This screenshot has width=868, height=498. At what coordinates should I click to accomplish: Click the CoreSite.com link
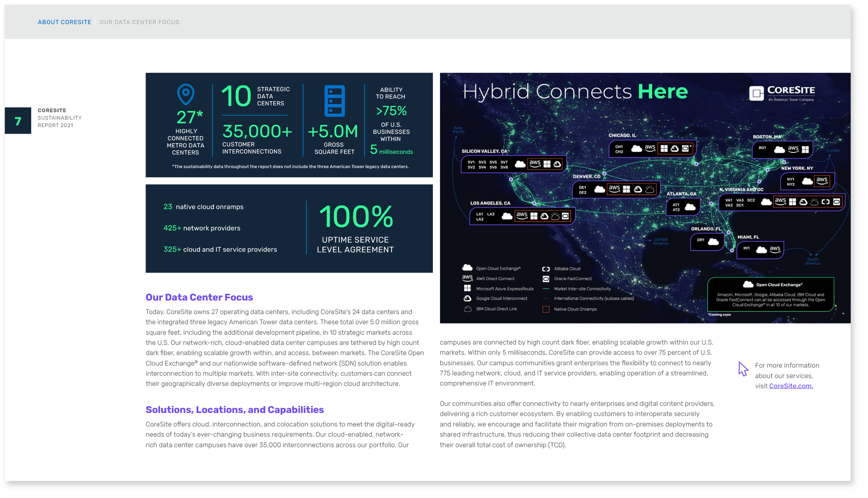click(791, 386)
